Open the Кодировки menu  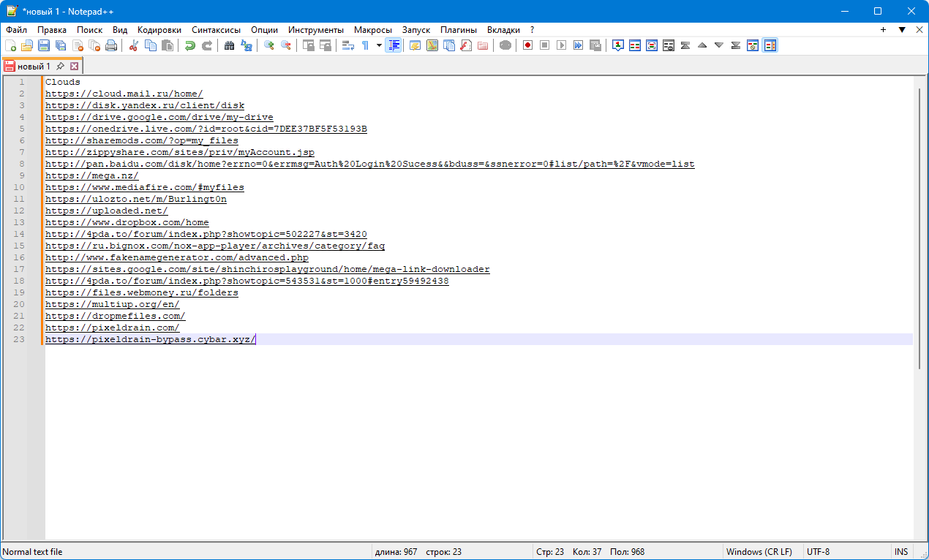tap(159, 30)
